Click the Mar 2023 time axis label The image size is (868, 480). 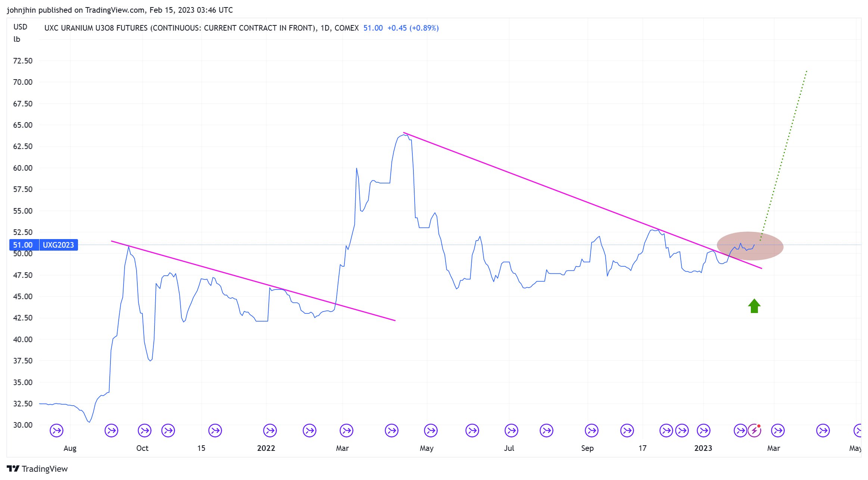[x=773, y=448]
